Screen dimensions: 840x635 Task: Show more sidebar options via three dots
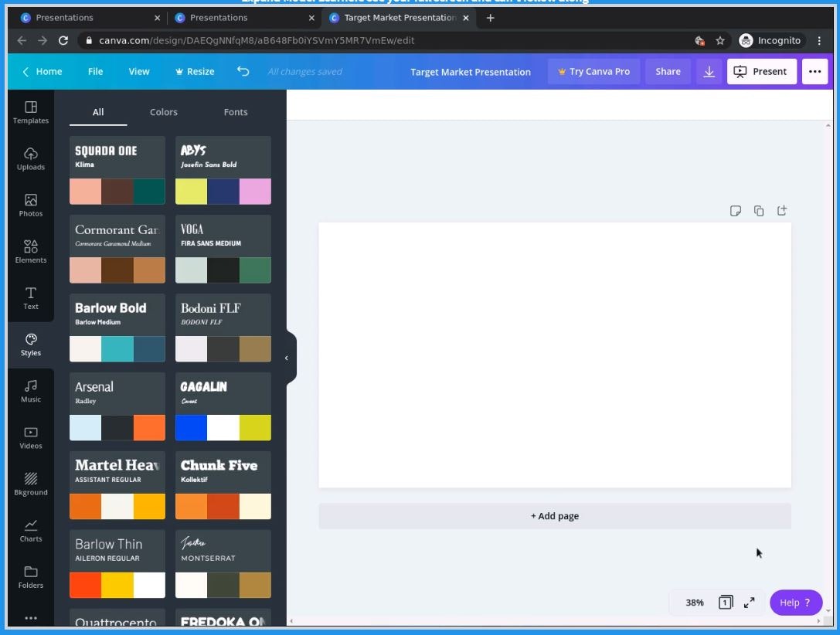(31, 618)
